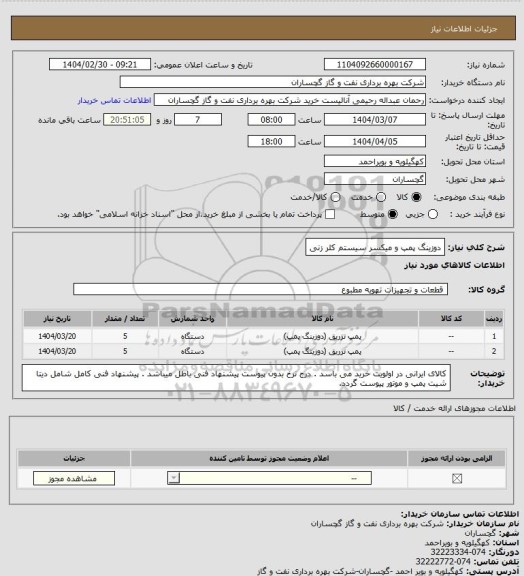Click the اطلاعات تماس سازمان خریدار heading
This screenshot has width=524, height=576.
point(460,514)
